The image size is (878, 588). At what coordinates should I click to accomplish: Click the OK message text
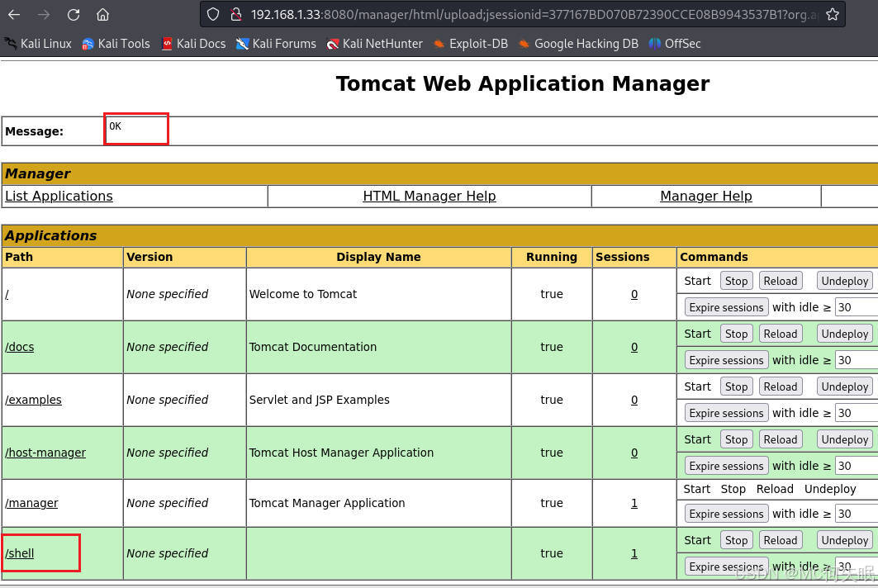tap(115, 126)
